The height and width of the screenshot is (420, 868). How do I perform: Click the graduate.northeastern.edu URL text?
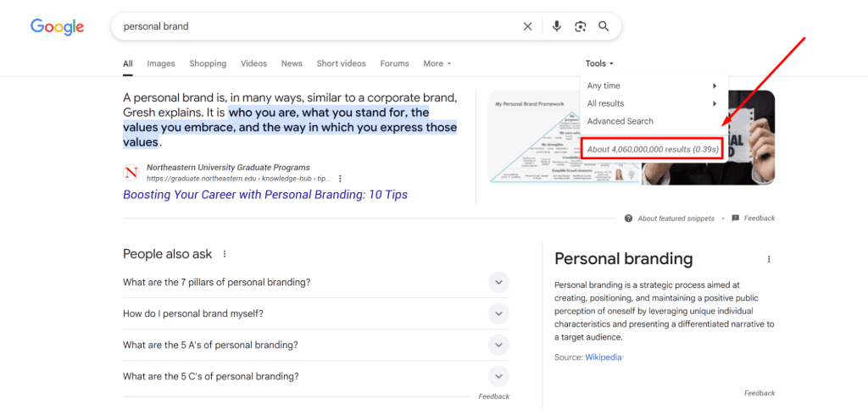238,179
